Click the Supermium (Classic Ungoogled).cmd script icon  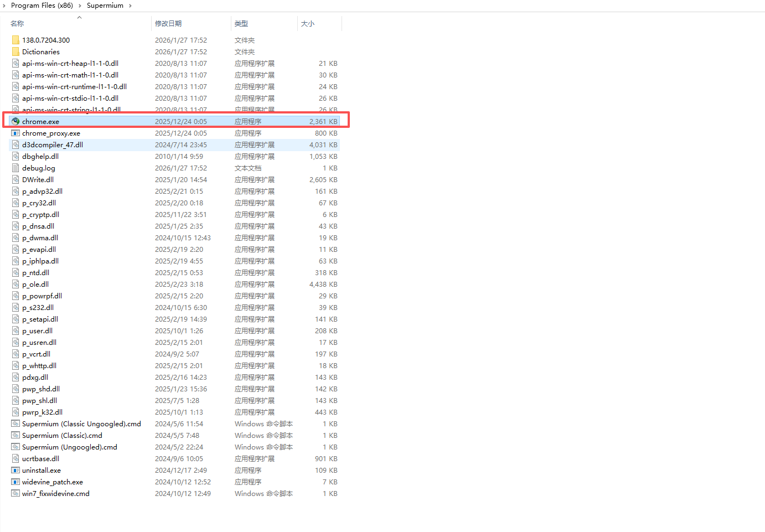click(15, 423)
